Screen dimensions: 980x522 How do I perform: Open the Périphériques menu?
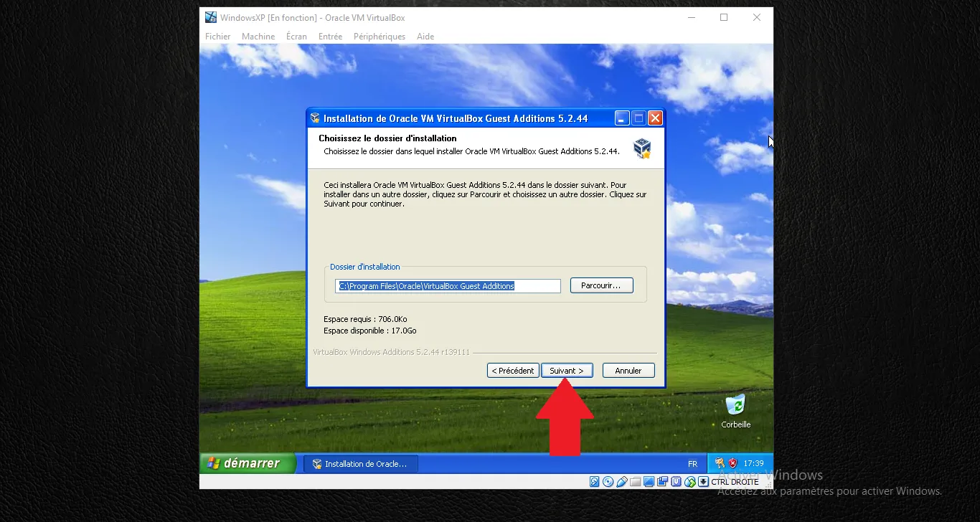(x=379, y=36)
